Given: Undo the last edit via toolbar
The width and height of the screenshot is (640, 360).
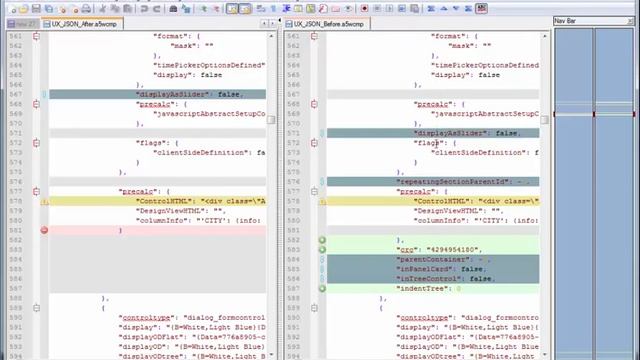Looking at the screenshot, I should tap(144, 9).
